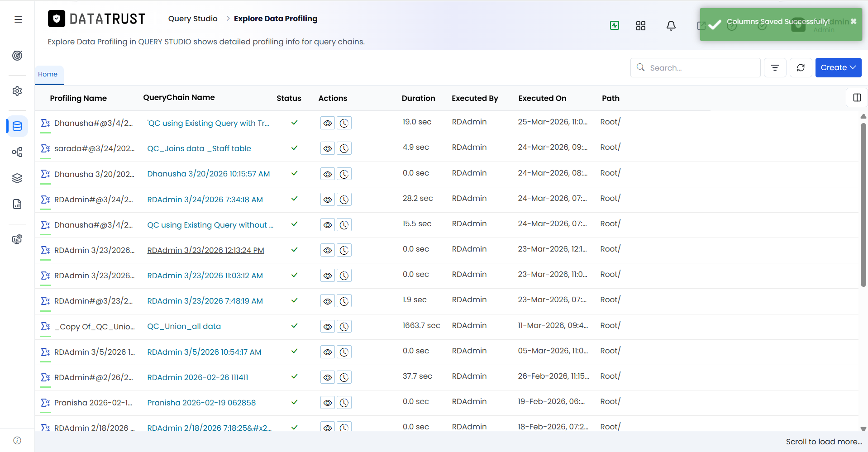Go to Query Studio breadcrumb

click(193, 19)
